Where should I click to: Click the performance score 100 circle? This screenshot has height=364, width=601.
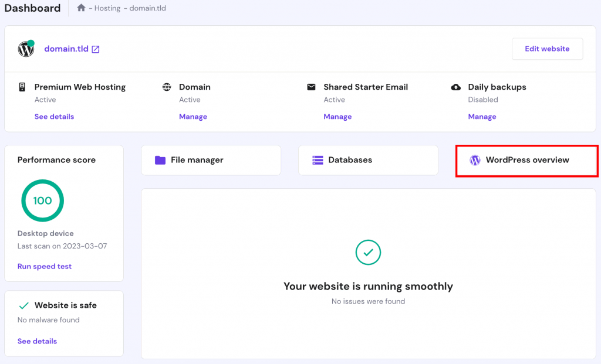[x=42, y=200]
